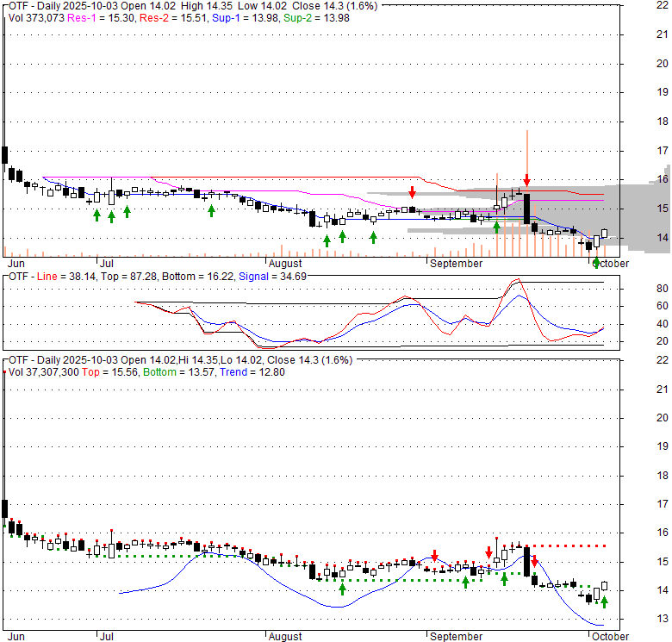Viewport: 672px width, 642px height.
Task: Click the 40 level on oscillator axis
Action: (x=663, y=324)
